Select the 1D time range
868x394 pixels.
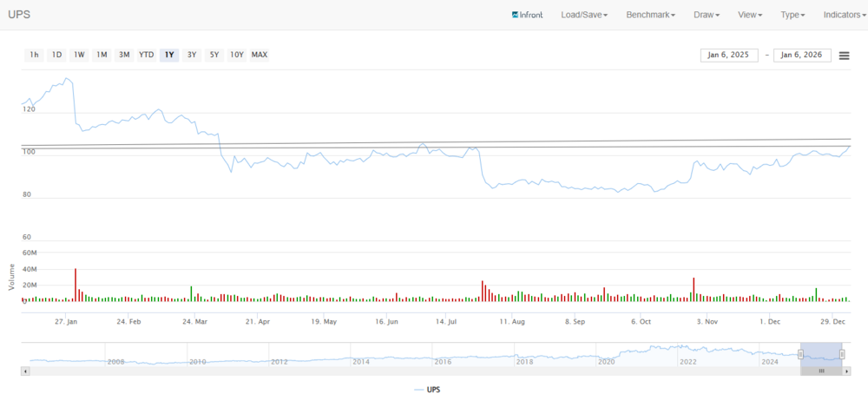[x=56, y=55]
